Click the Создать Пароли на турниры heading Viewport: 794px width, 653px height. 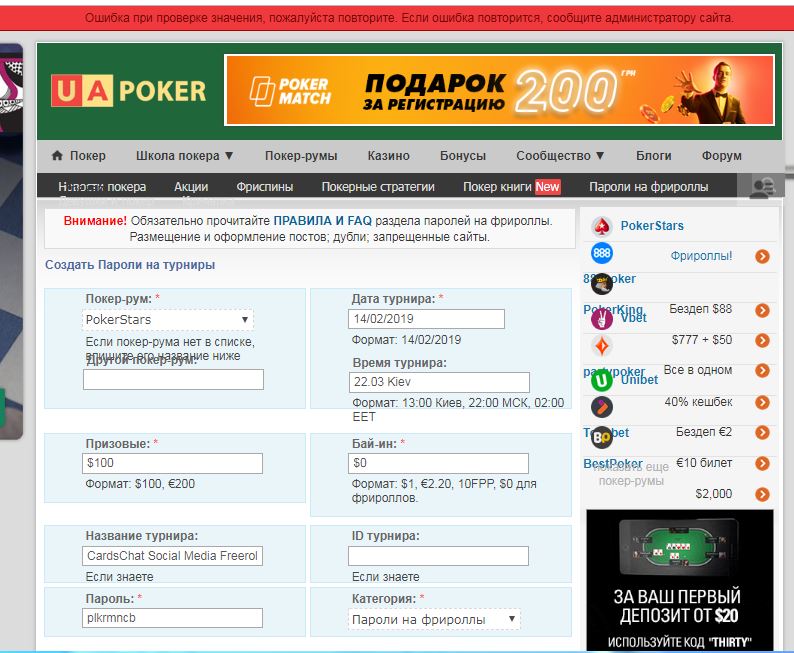click(x=130, y=265)
